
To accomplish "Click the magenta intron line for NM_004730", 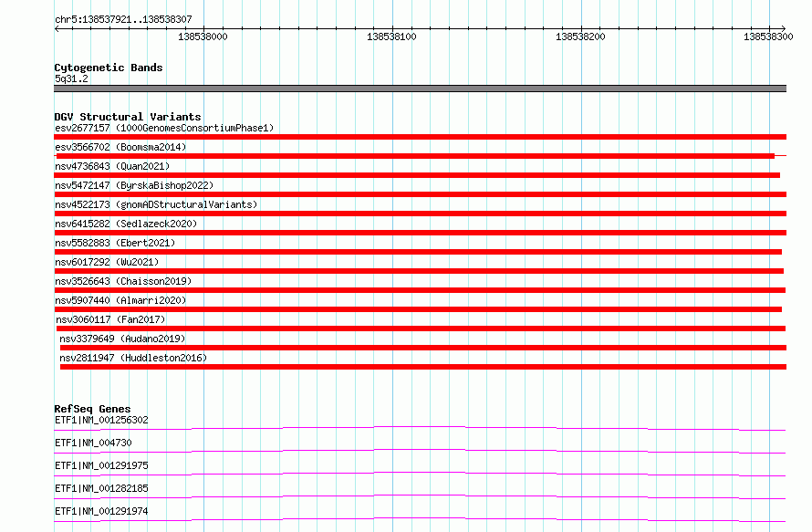I will 420,451.
